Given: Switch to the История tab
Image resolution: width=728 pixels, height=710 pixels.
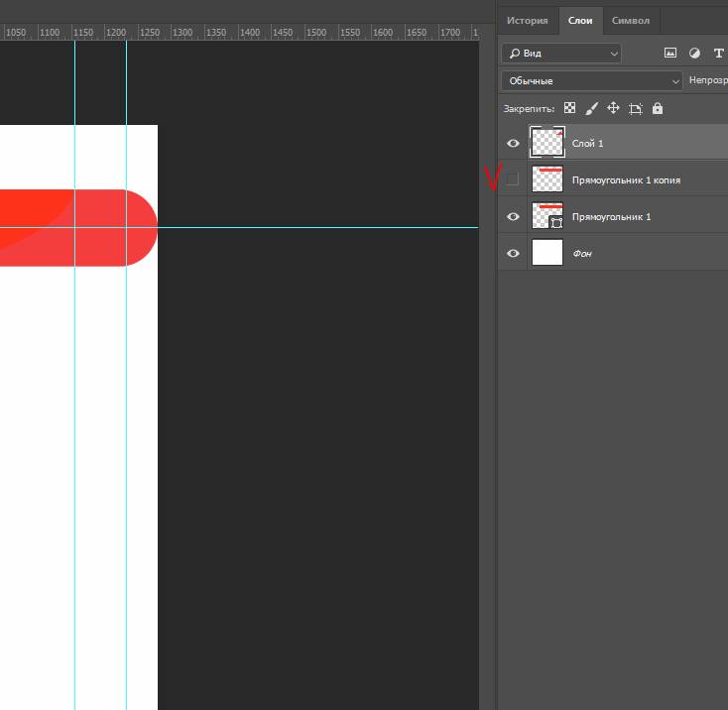Looking at the screenshot, I should click(527, 20).
